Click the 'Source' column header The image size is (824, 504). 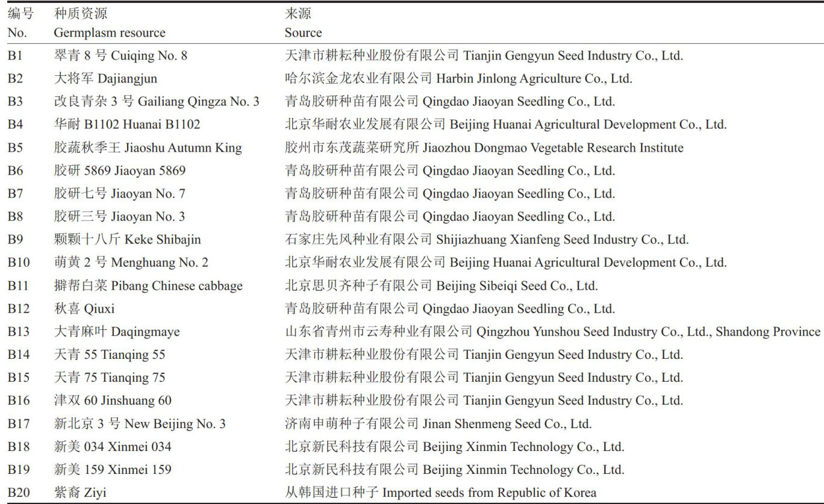pos(303,33)
